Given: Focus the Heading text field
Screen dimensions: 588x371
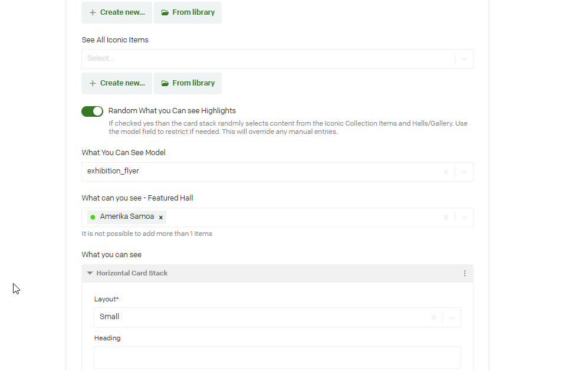Looking at the screenshot, I should click(x=277, y=357).
